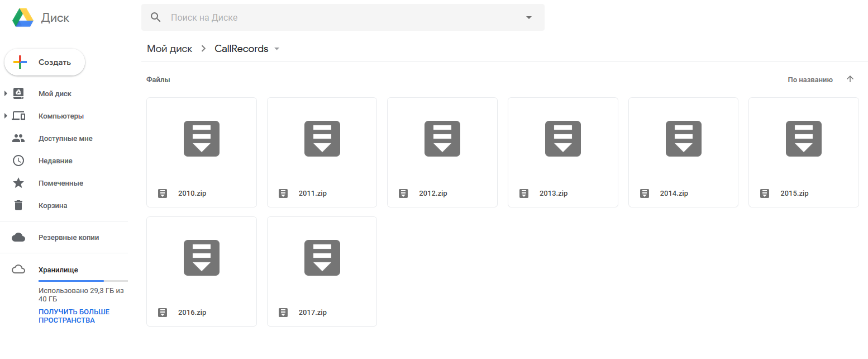Click the Google Drive logo
Screen dimensions: 868x359
coord(23,18)
